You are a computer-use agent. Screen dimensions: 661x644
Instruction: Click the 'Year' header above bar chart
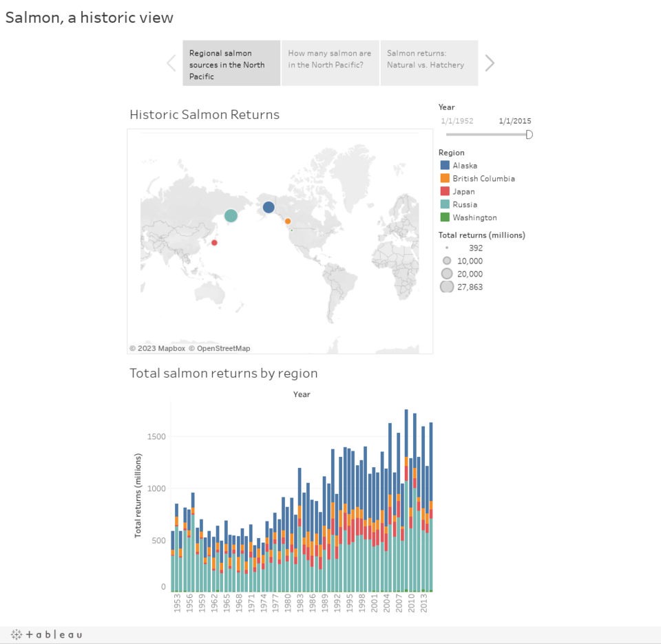click(x=302, y=394)
